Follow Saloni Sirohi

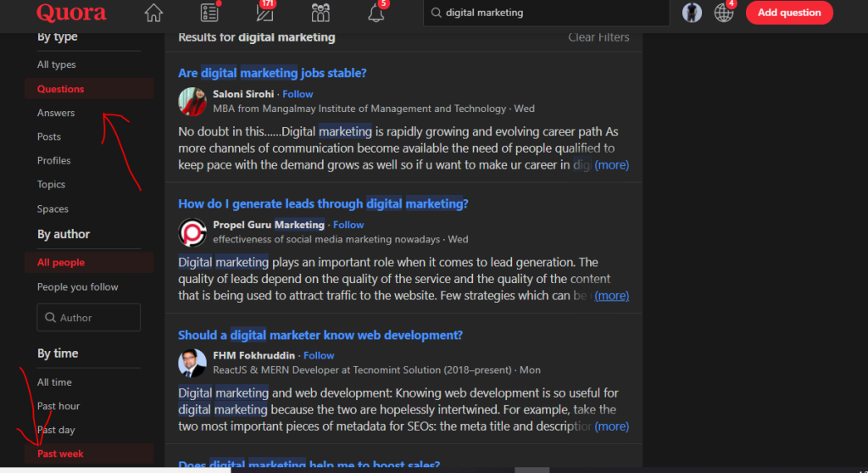click(x=298, y=94)
